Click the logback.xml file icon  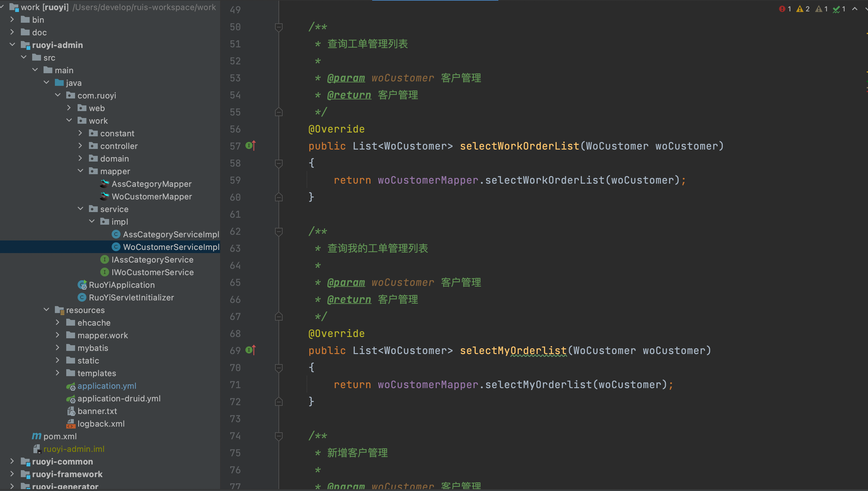[x=71, y=423]
